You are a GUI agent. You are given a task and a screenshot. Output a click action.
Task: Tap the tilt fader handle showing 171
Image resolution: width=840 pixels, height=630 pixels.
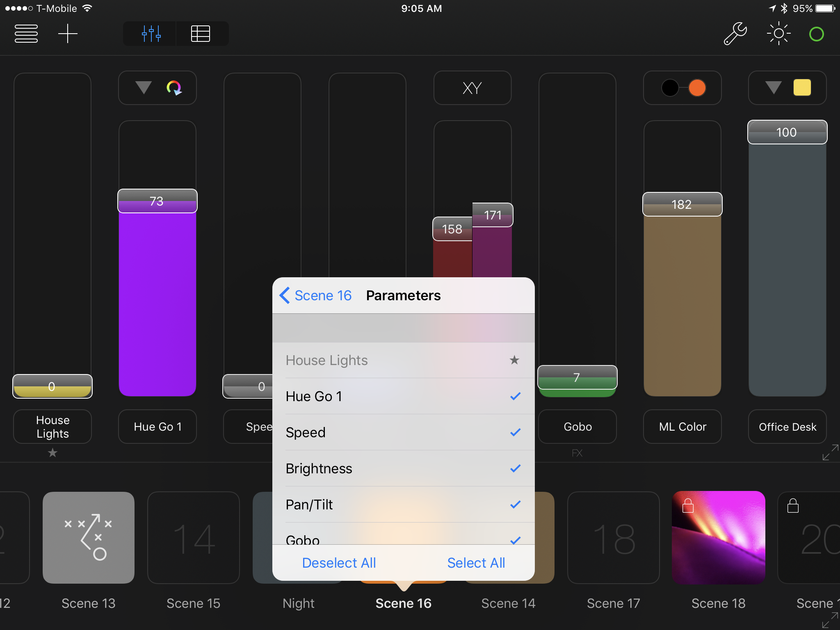point(493,215)
